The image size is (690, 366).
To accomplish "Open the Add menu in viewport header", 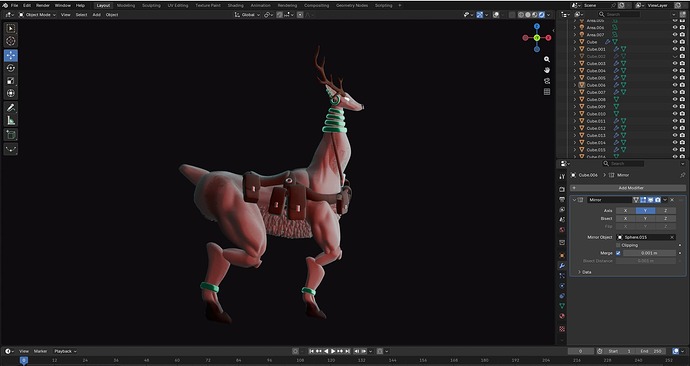I will point(96,15).
